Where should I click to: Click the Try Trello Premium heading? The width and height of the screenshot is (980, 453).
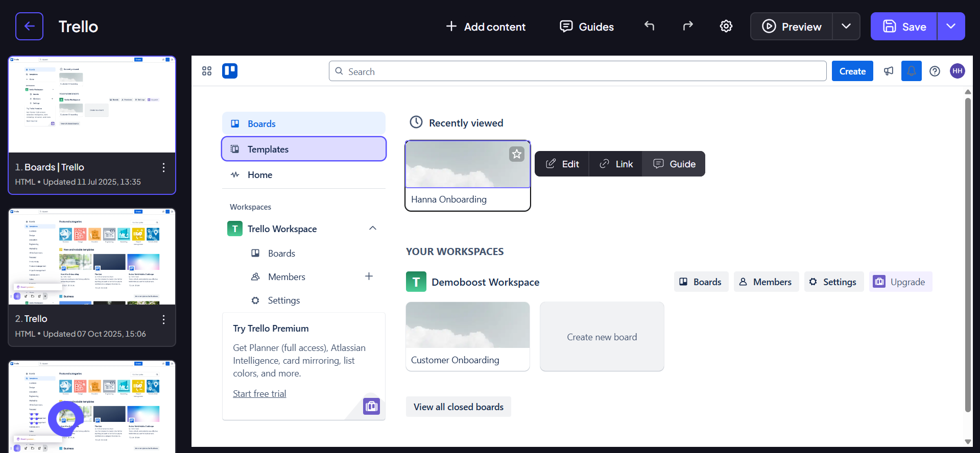tap(271, 329)
